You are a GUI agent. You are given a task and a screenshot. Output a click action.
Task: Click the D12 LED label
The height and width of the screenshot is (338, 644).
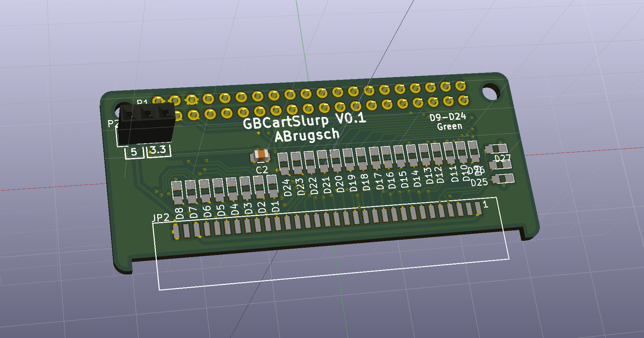(x=440, y=175)
